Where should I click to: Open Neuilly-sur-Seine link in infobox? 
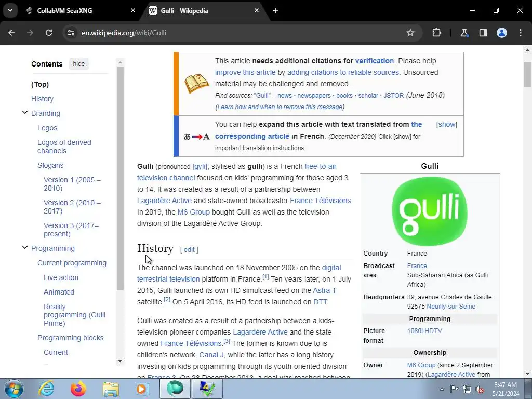tap(451, 307)
